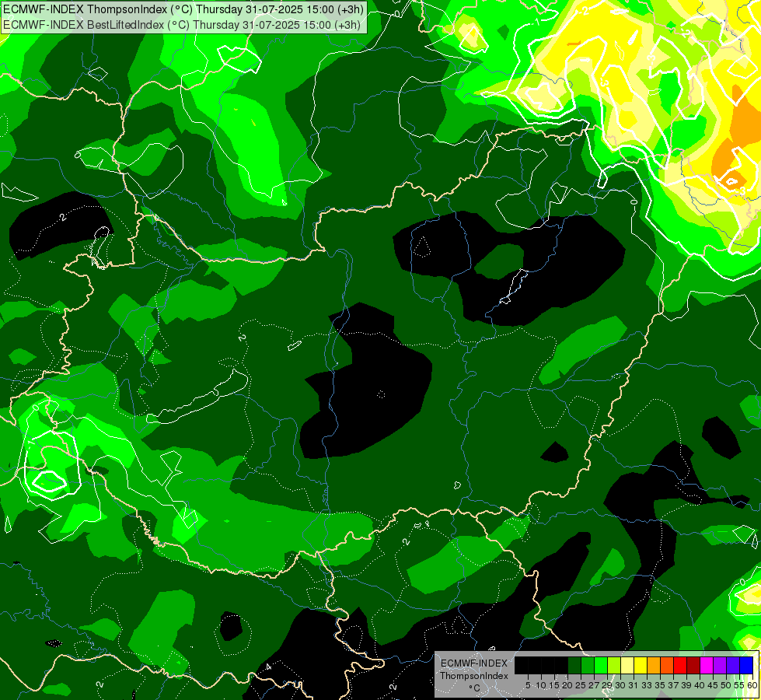Image resolution: width=761 pixels, height=700 pixels.
Task: Click the ThompsonIndex title line at top
Action: [183, 9]
